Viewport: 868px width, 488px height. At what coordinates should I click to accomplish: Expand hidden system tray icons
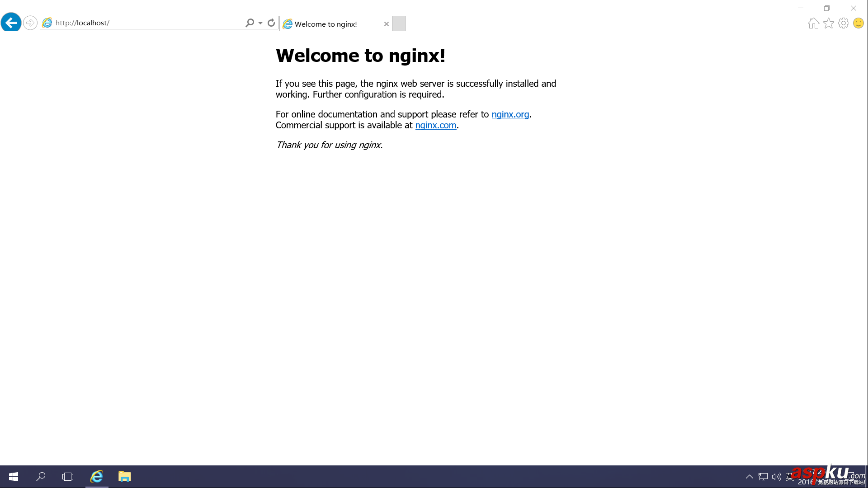749,477
